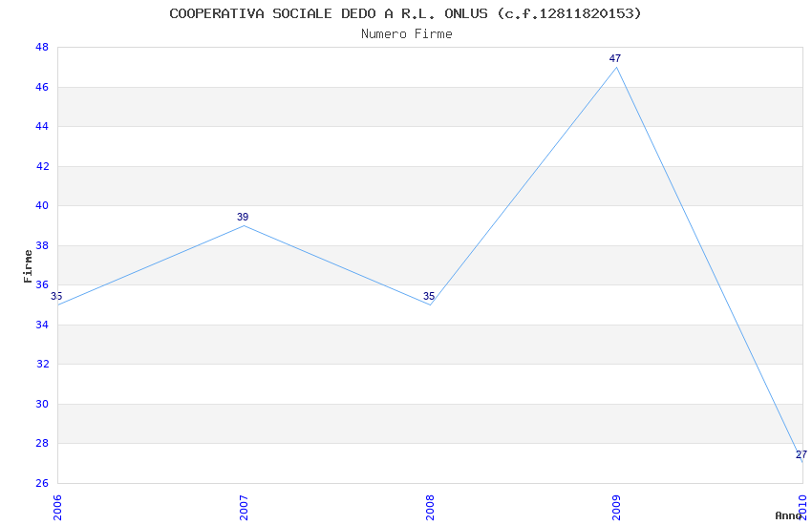Click the 2010 x-axis year label
Screen dimensions: 812x525
coord(802,504)
